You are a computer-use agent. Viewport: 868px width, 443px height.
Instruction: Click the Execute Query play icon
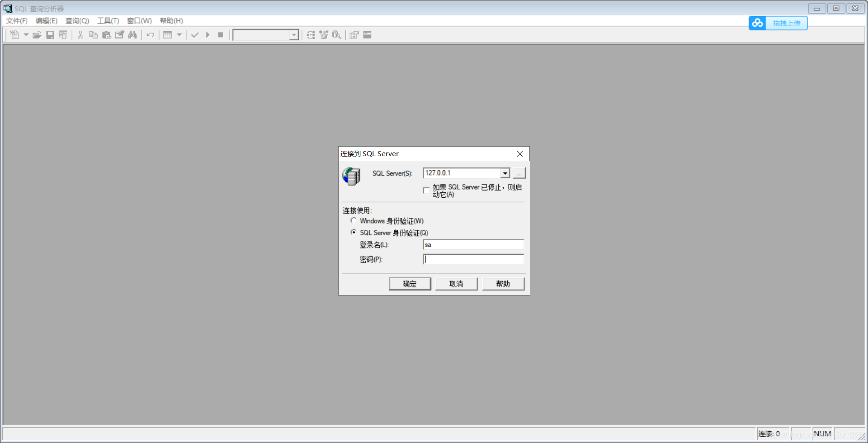tap(208, 35)
